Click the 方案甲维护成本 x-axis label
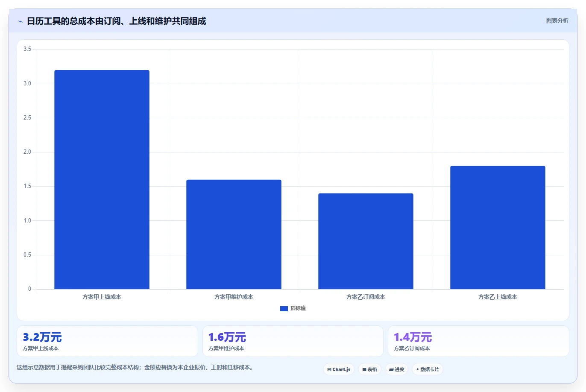 (234, 297)
